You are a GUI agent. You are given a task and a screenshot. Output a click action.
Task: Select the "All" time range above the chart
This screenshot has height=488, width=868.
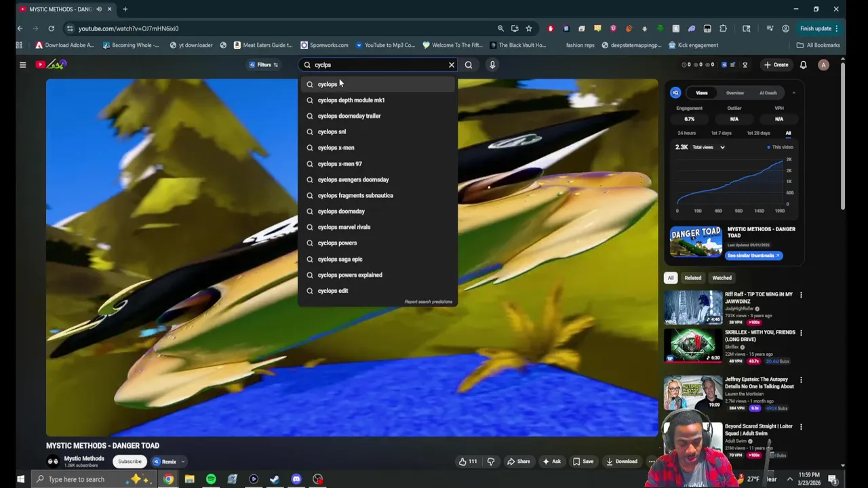pyautogui.click(x=788, y=134)
